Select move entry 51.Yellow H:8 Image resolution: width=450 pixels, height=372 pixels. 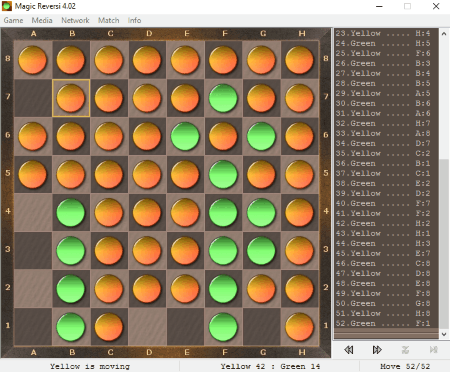tap(383, 313)
